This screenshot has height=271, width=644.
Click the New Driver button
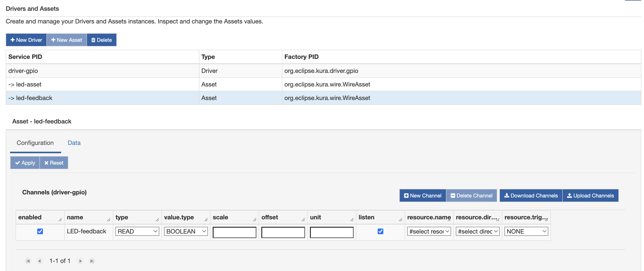(26, 40)
